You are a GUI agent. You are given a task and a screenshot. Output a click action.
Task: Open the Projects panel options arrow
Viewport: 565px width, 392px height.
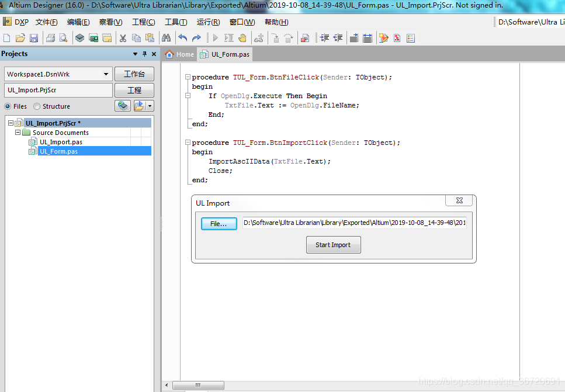pos(135,54)
